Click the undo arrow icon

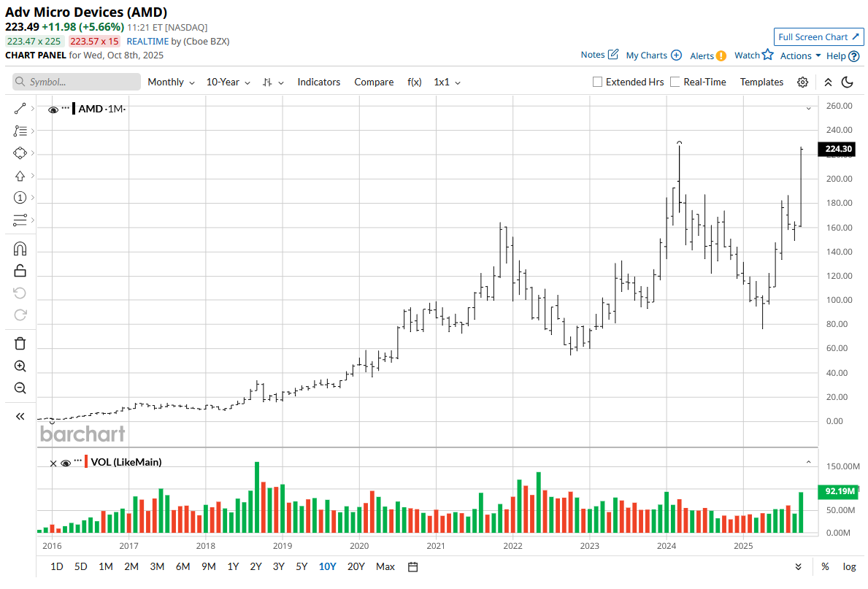(20, 293)
